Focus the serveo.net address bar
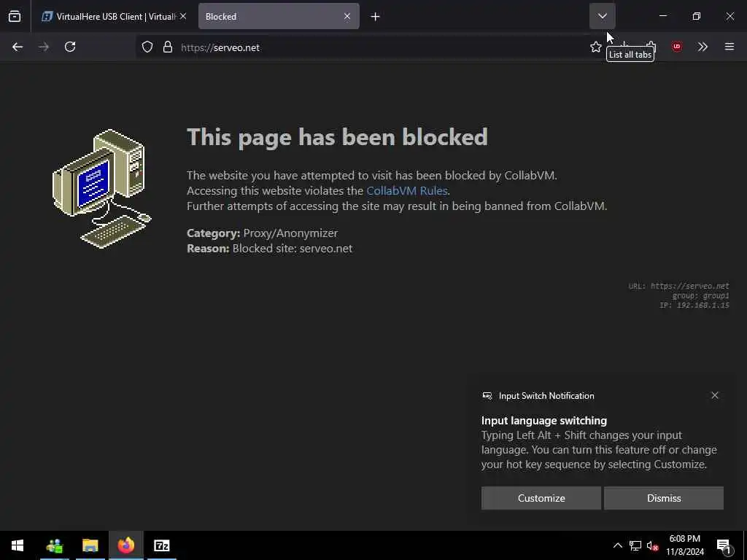Viewport: 747px width, 560px height. tap(362, 47)
